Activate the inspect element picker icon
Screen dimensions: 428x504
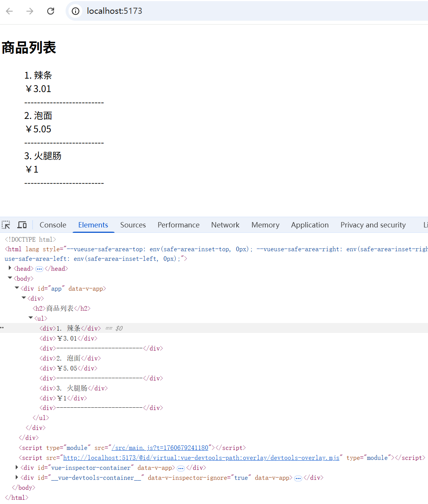tap(6, 225)
